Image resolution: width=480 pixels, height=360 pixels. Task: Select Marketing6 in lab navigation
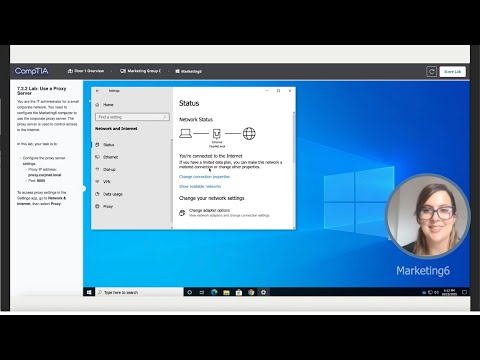tap(188, 71)
